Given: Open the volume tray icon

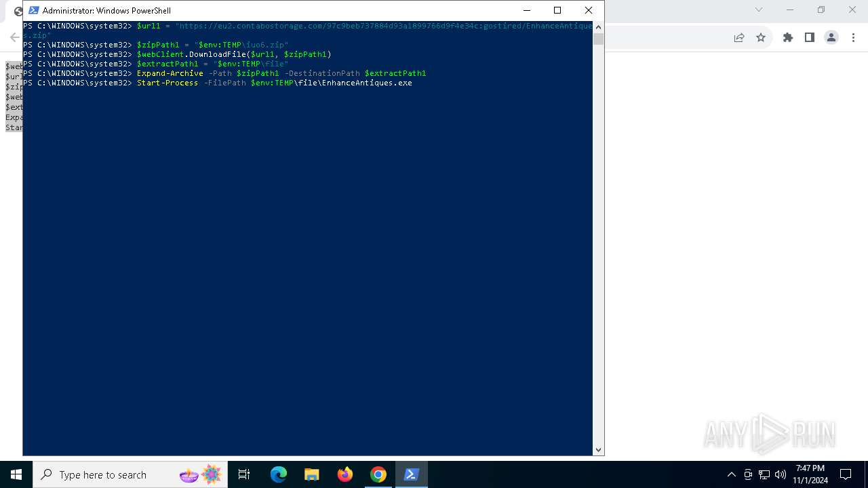Looking at the screenshot, I should click(781, 474).
